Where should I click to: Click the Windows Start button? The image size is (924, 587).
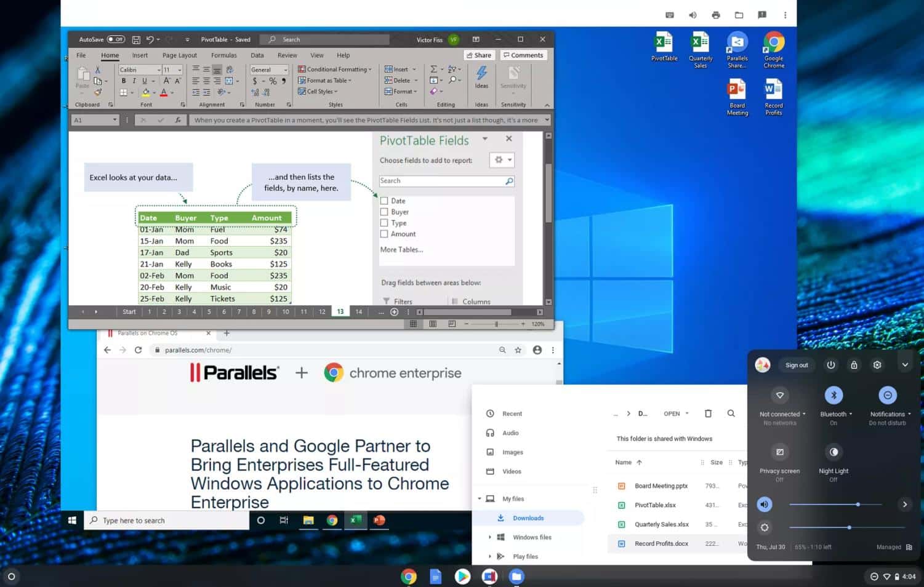[72, 520]
